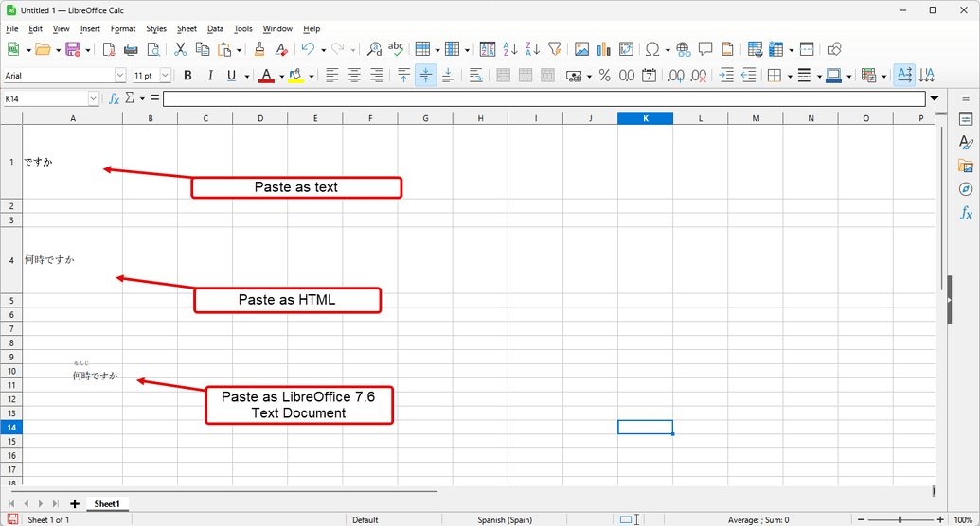Viewport: 980px width, 526px height.
Task: Expand the Name Box K14 dropdown
Action: tap(93, 98)
